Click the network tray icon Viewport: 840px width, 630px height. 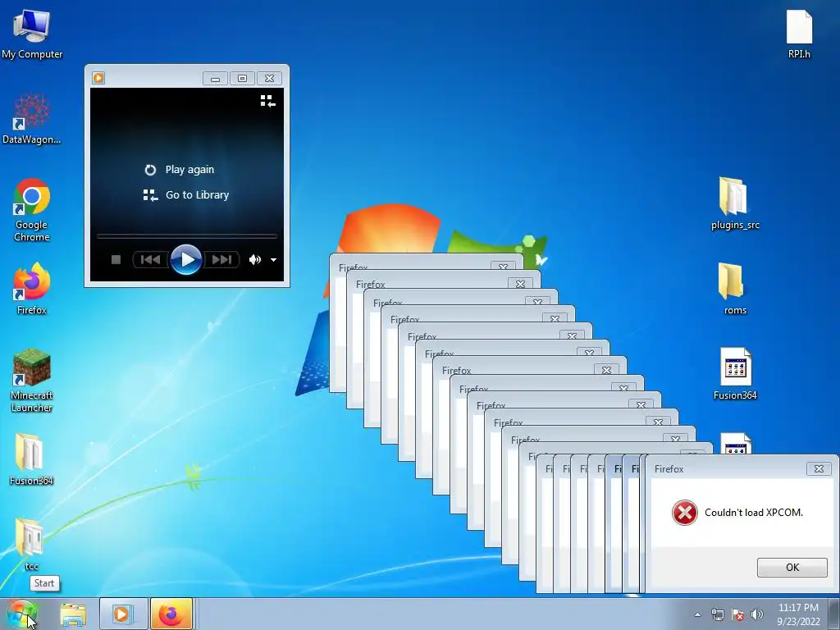(717, 614)
